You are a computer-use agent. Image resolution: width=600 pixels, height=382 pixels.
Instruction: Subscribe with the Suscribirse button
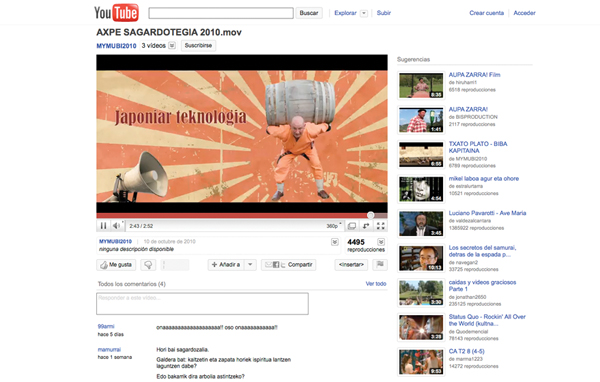pos(198,46)
